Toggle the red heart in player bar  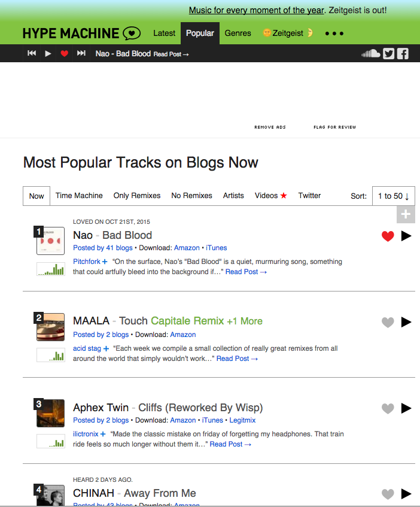pyautogui.click(x=64, y=53)
